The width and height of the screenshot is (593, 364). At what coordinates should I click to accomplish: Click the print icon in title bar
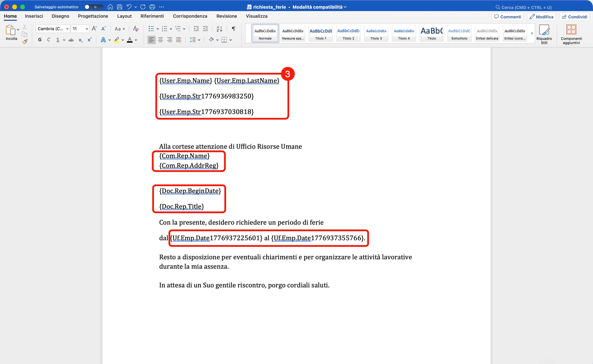pyautogui.click(x=152, y=7)
